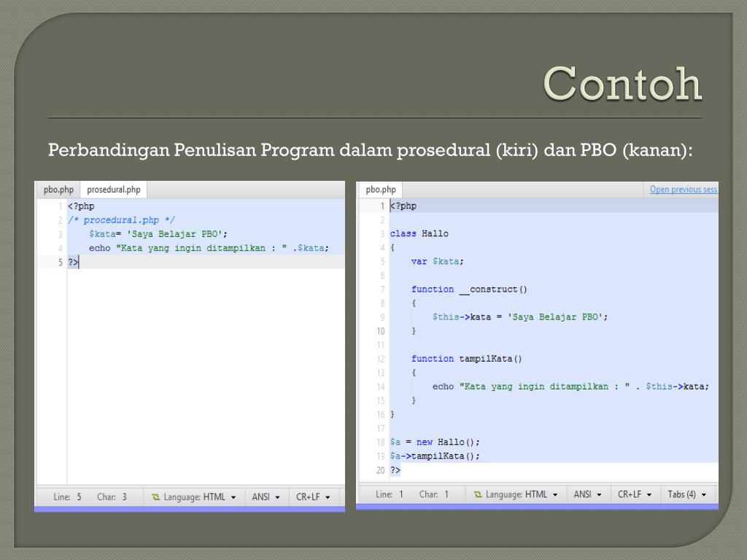Click the $kata= 'Saya Belajar PBO' line
The image size is (747, 560).
pyautogui.click(x=158, y=234)
